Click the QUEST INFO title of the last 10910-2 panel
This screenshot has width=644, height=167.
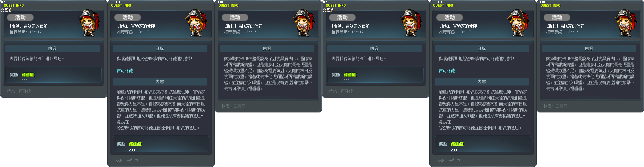point(550,6)
